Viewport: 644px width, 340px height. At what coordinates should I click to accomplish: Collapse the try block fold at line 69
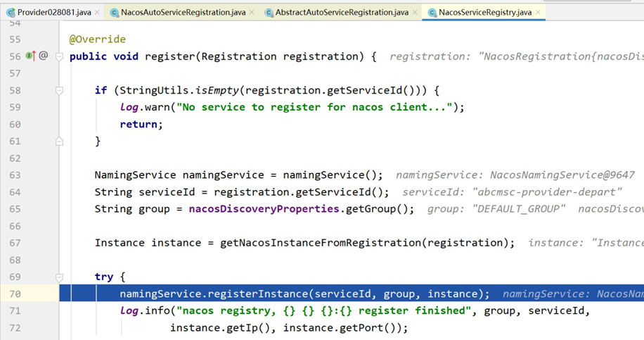[60, 277]
